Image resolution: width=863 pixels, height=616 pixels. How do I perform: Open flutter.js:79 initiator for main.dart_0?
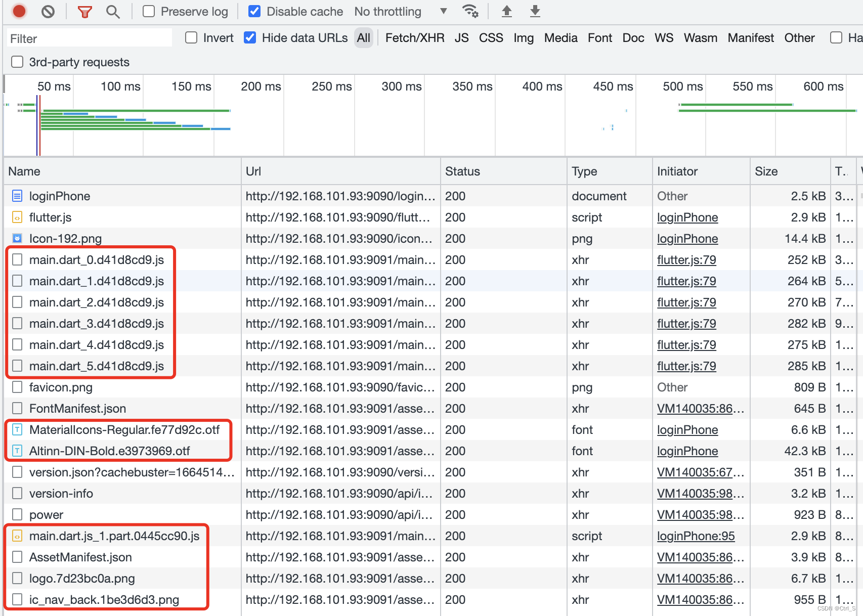pos(686,260)
